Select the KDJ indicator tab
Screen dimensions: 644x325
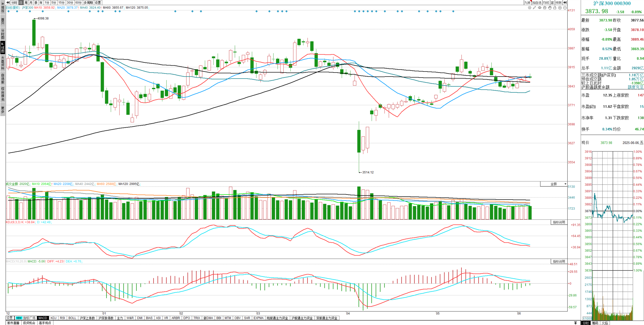53,318
